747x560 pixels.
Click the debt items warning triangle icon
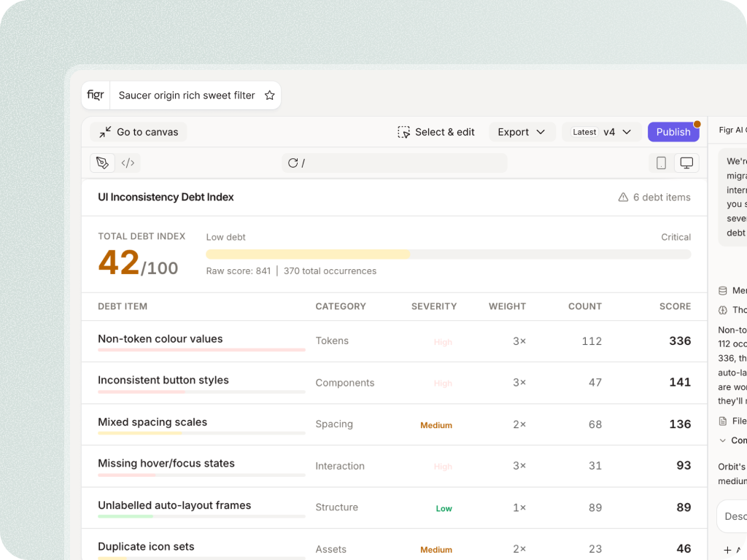[623, 197]
